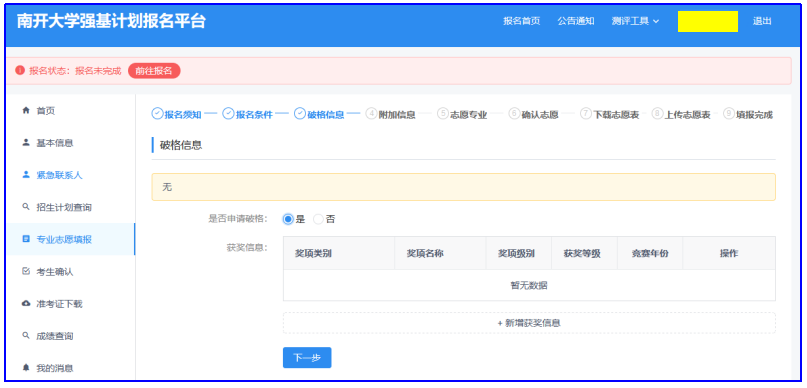Click the 志愿专业 step label
807x388 pixels.
(468, 115)
